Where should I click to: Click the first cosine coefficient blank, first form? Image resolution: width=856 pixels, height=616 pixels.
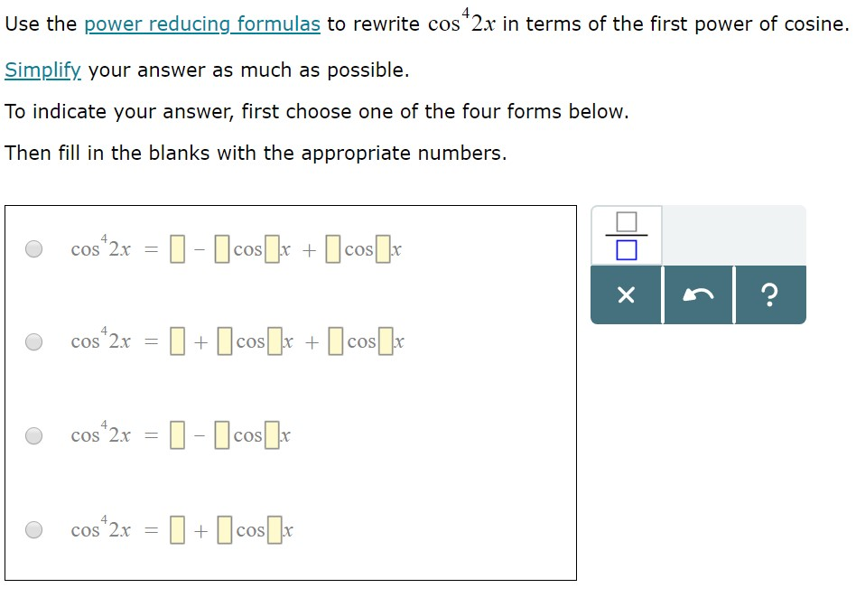tap(222, 248)
